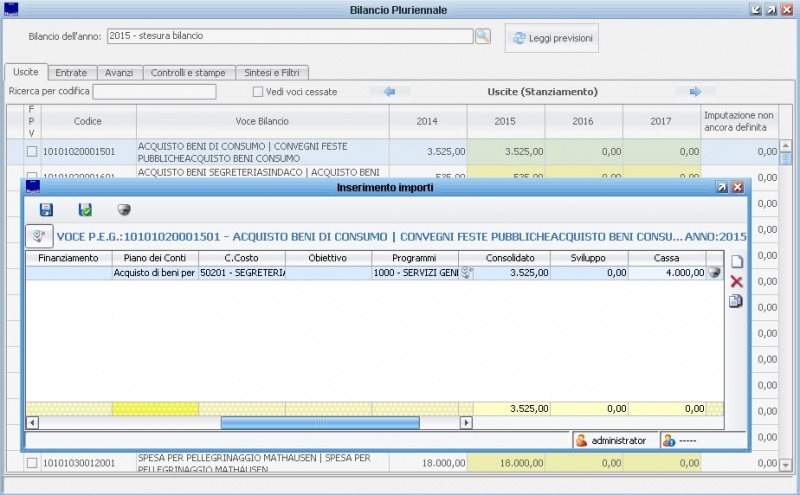Image resolution: width=800 pixels, height=495 pixels.
Task: Go to next view with the right blue arrow
Action: tap(695, 92)
